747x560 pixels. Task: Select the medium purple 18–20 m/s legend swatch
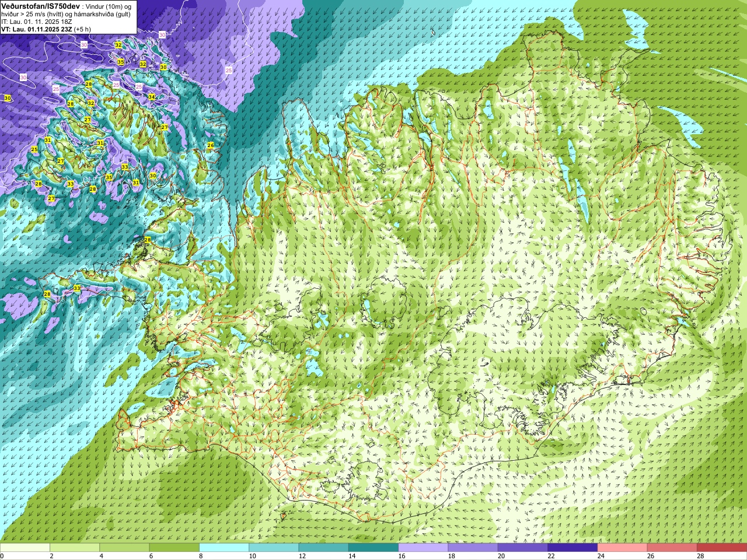point(473,548)
